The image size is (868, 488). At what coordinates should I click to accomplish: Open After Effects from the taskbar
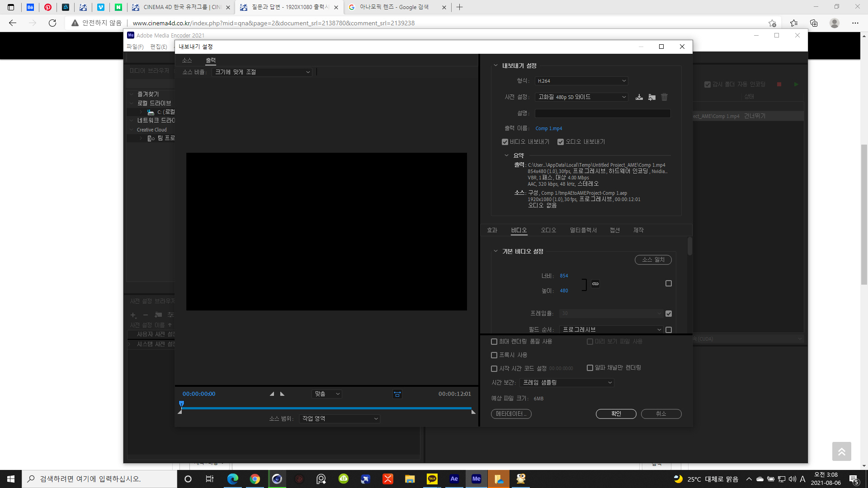pyautogui.click(x=454, y=479)
